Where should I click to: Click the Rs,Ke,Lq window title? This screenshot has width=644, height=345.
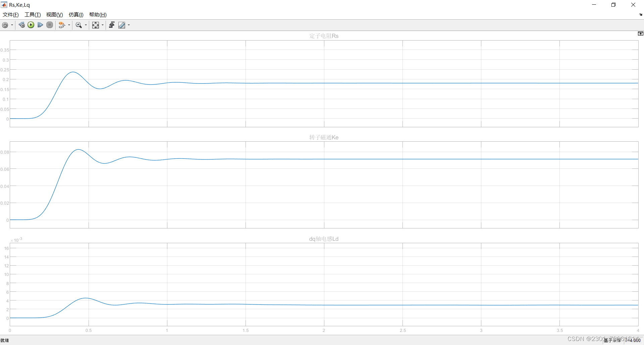click(x=19, y=5)
